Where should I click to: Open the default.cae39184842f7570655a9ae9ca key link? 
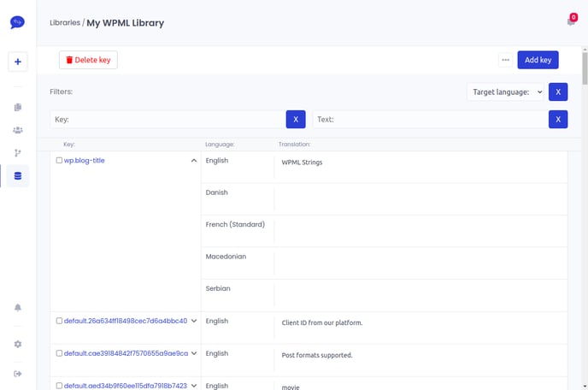click(x=126, y=353)
